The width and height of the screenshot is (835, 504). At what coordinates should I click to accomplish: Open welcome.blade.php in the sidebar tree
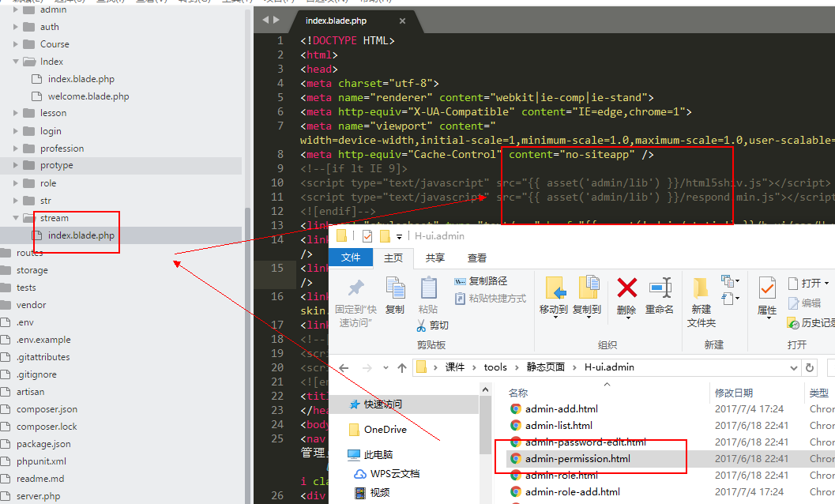88,96
